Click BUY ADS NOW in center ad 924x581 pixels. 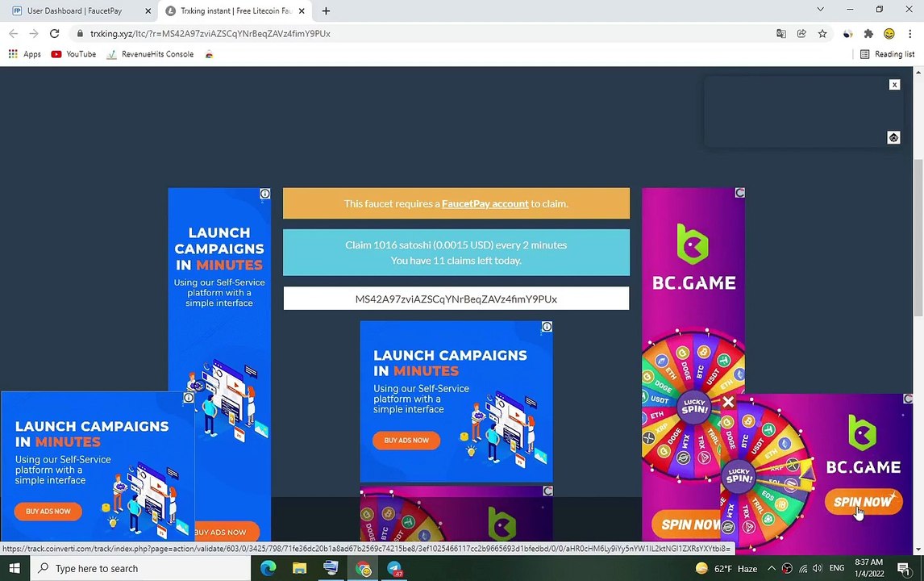coord(406,440)
